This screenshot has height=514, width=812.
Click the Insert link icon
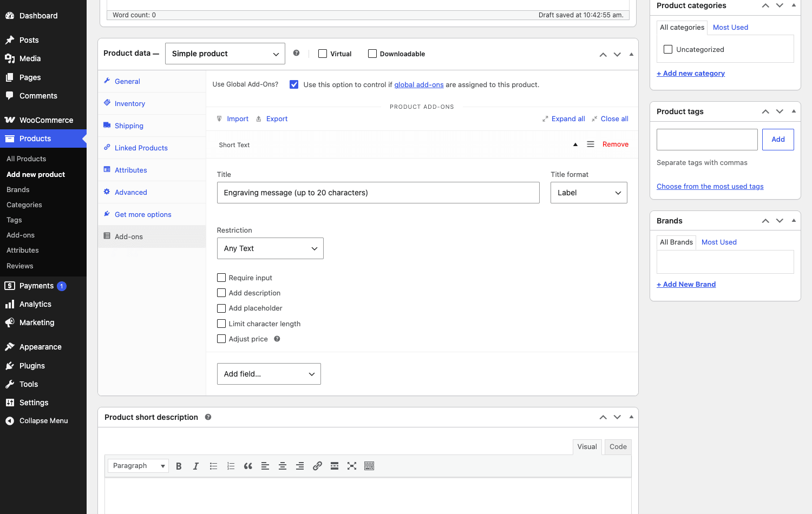click(x=317, y=466)
